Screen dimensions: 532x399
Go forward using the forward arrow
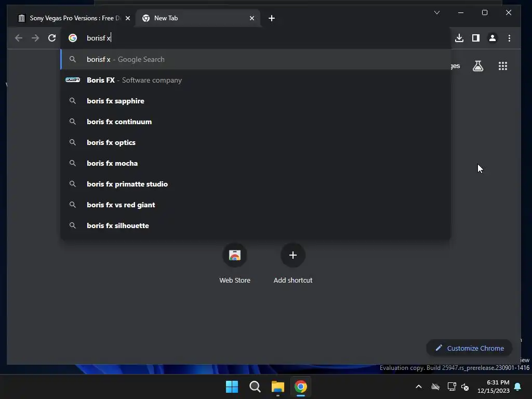(35, 38)
